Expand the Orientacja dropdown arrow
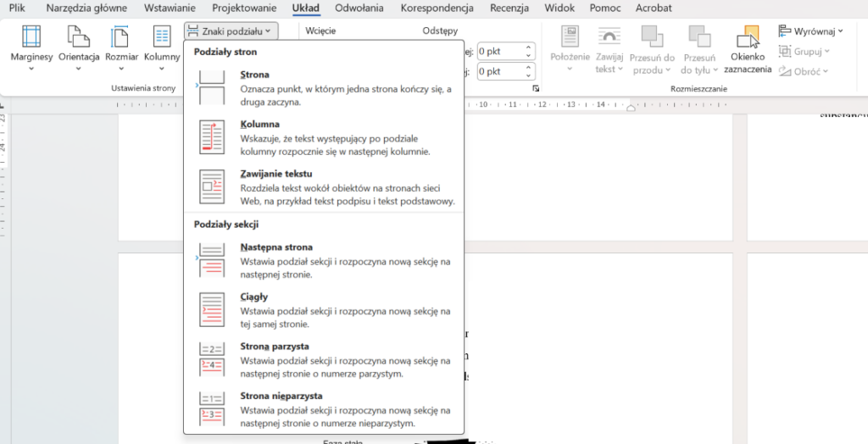Image resolution: width=868 pixels, height=444 pixels. click(79, 69)
